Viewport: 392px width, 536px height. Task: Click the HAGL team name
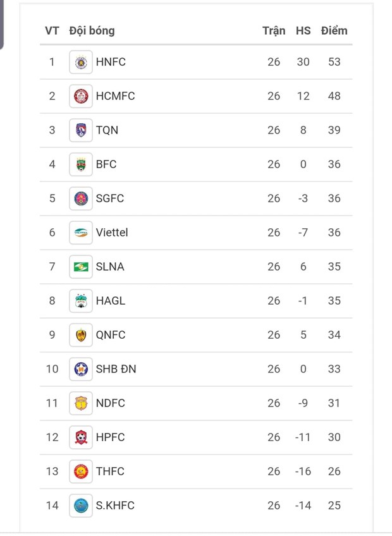(111, 301)
